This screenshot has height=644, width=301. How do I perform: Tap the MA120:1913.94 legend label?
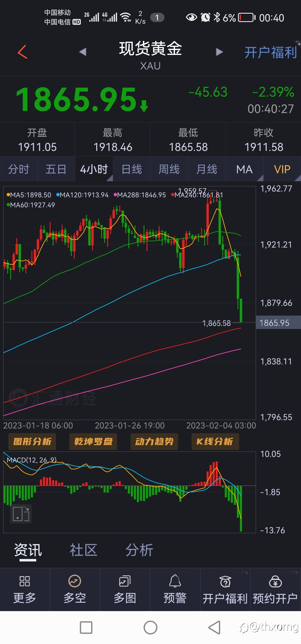[x=82, y=195]
